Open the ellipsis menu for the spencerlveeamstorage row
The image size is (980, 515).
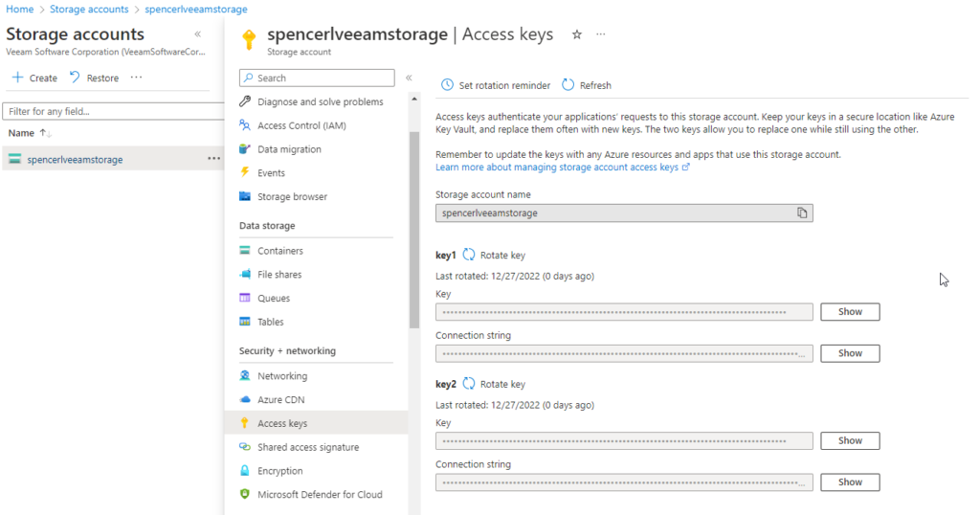coord(213,159)
